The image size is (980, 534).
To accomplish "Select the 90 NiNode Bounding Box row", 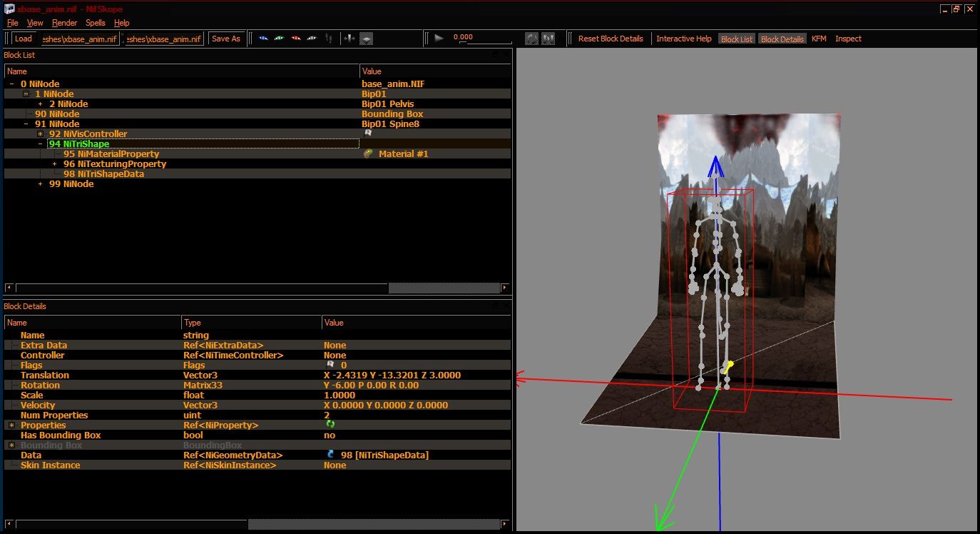I will [257, 114].
